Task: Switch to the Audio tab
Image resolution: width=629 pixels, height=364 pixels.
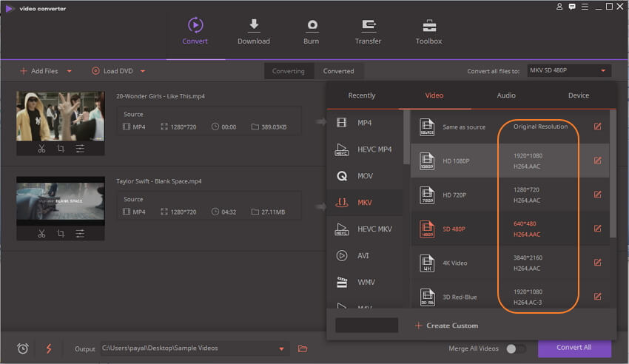Action: (506, 95)
